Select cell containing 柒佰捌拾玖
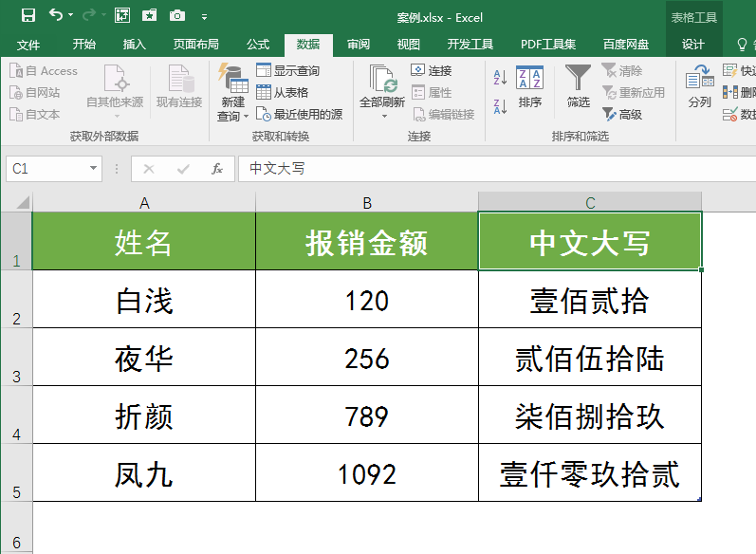Viewport: 756px width, 554px height. (x=590, y=415)
